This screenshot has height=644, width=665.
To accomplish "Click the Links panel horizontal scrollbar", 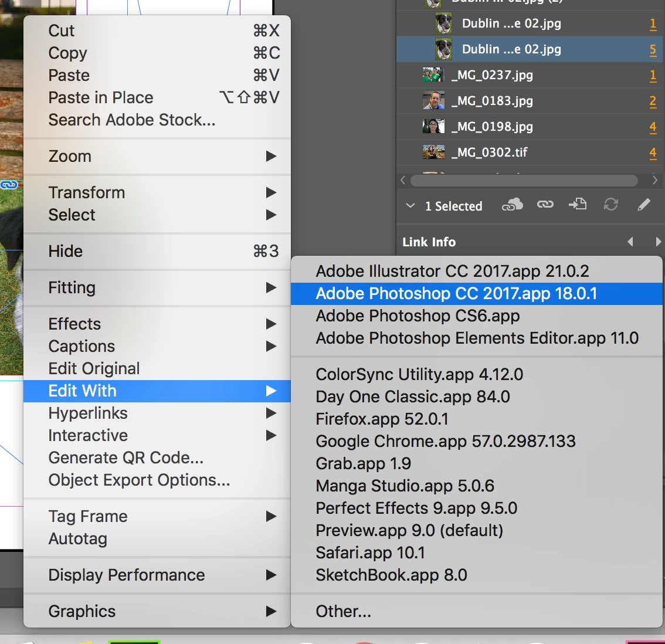I will [x=524, y=180].
